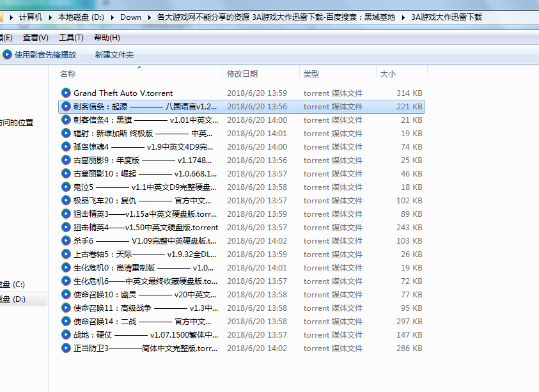
Task: Click the icon for 孤岛惊魂4 torrent
Action: [x=66, y=146]
